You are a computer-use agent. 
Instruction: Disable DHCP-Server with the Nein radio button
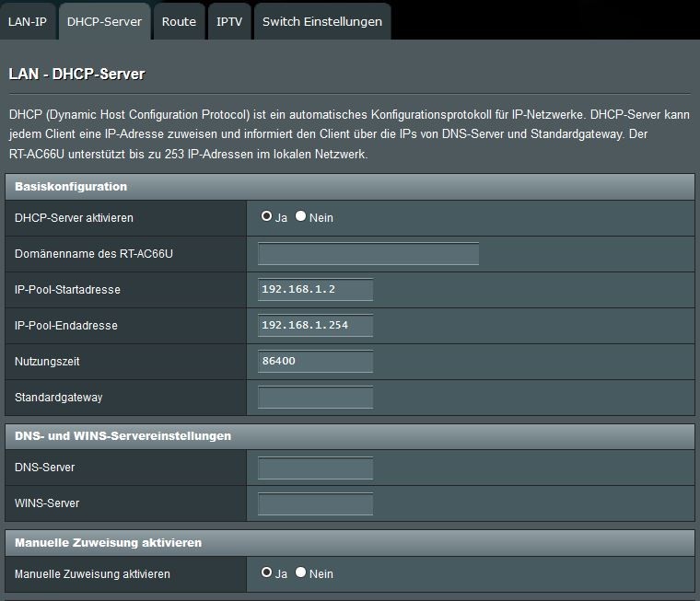(301, 216)
